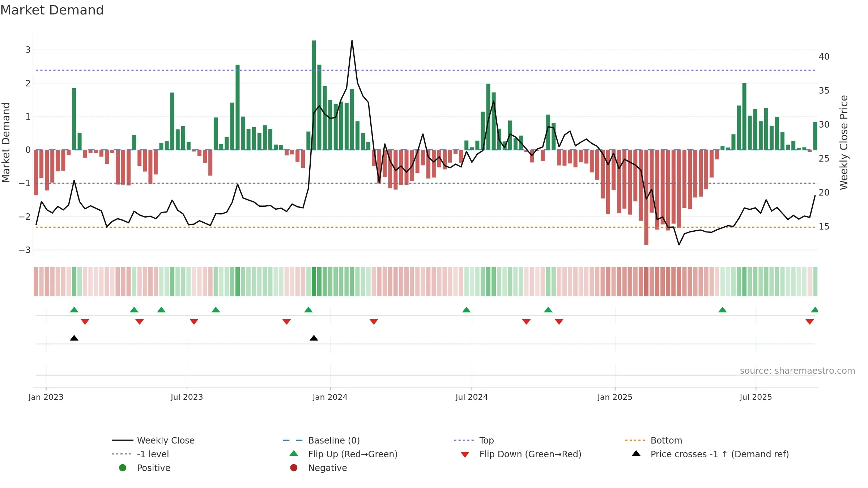
Task: Click the Jul 2025 x-axis label
Action: [x=756, y=397]
